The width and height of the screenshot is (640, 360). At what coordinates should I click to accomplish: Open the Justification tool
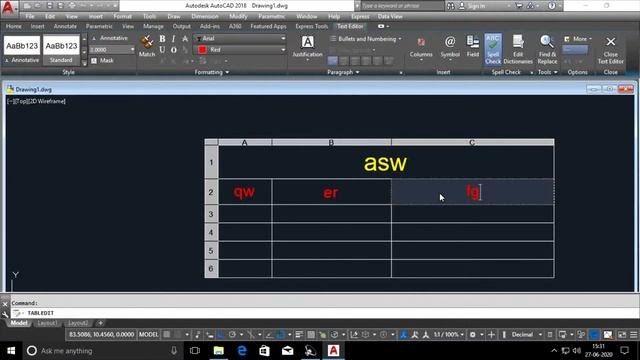(x=307, y=47)
